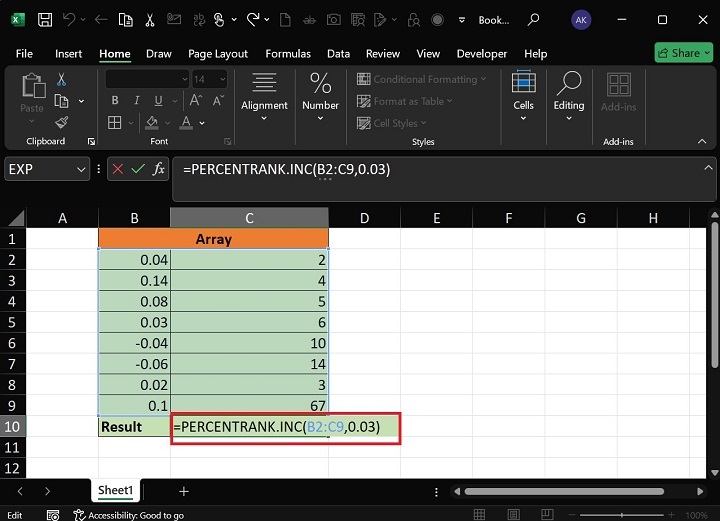Confirm formula with the green checkmark
Screen dimensions: 720x521
[x=138, y=170]
